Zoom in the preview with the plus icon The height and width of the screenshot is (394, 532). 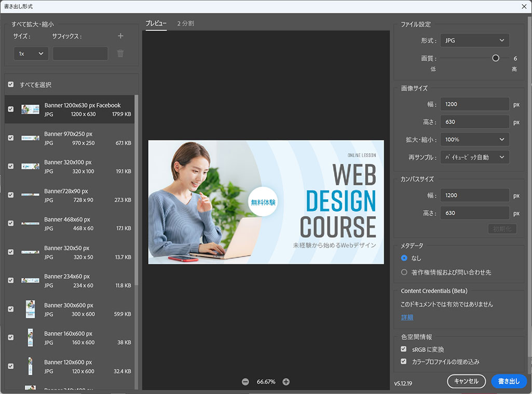pos(286,382)
